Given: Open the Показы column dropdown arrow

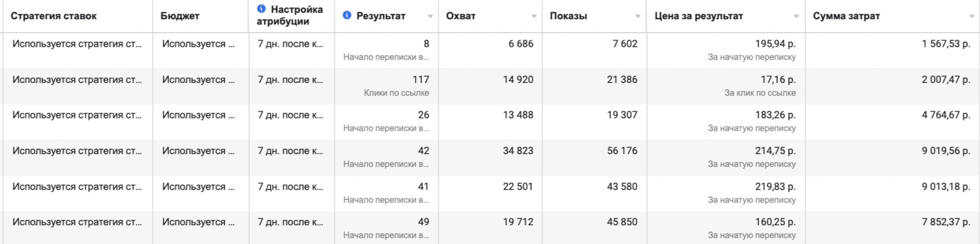Looking at the screenshot, I should [x=638, y=16].
